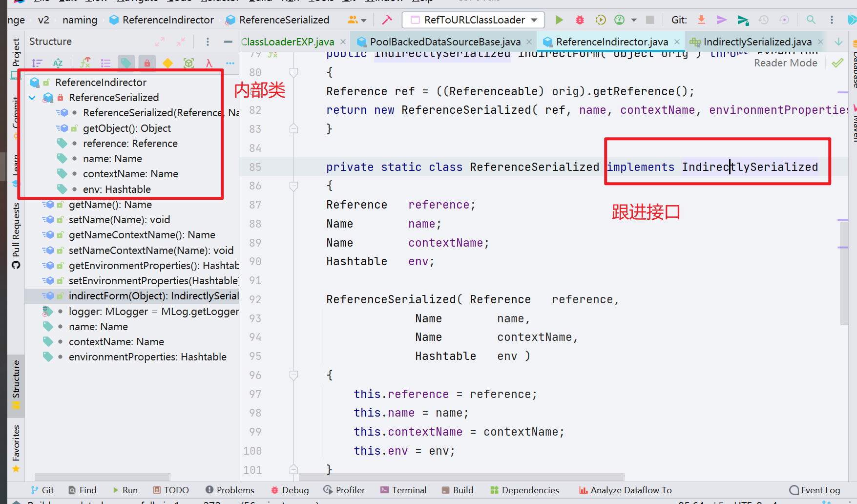Toggle alphabetical sorting in the Structure panel
Image resolution: width=857 pixels, height=504 pixels.
tap(58, 63)
